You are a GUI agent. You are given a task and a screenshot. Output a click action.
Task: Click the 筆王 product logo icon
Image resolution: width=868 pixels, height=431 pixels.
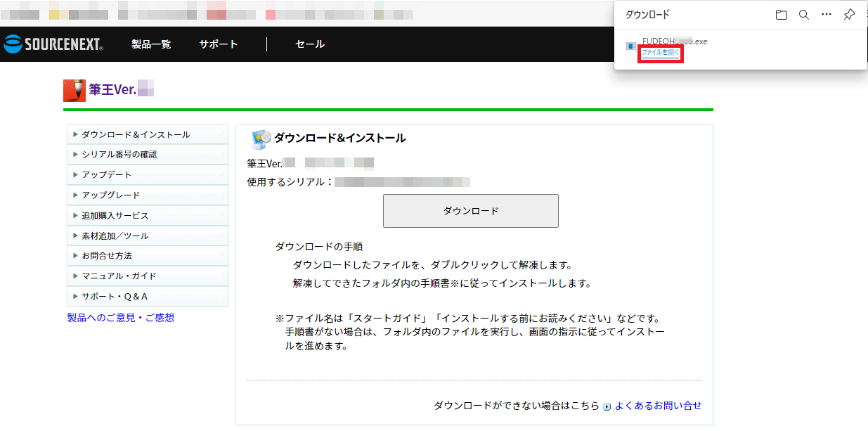pyautogui.click(x=75, y=90)
